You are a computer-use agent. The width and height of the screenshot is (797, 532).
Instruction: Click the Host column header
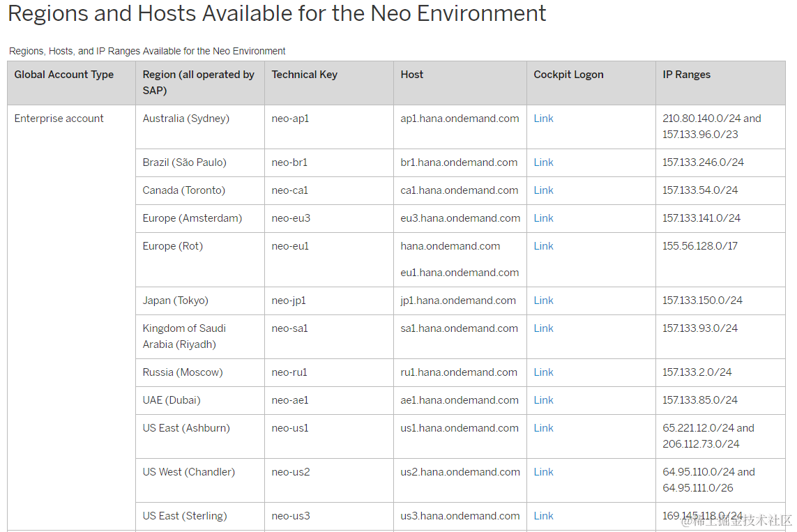411,75
